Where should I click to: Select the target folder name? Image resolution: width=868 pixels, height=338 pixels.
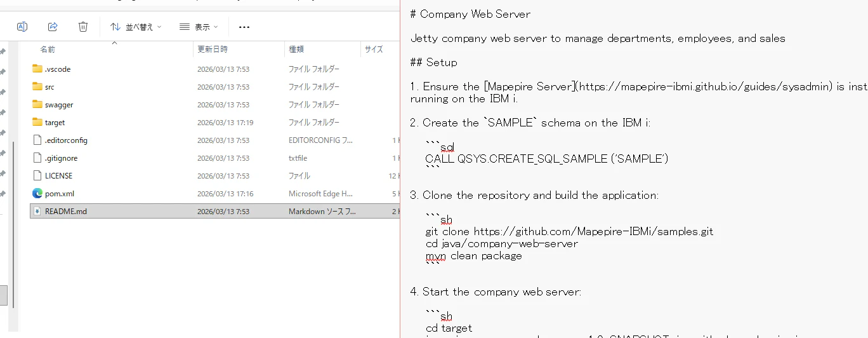[x=55, y=123]
